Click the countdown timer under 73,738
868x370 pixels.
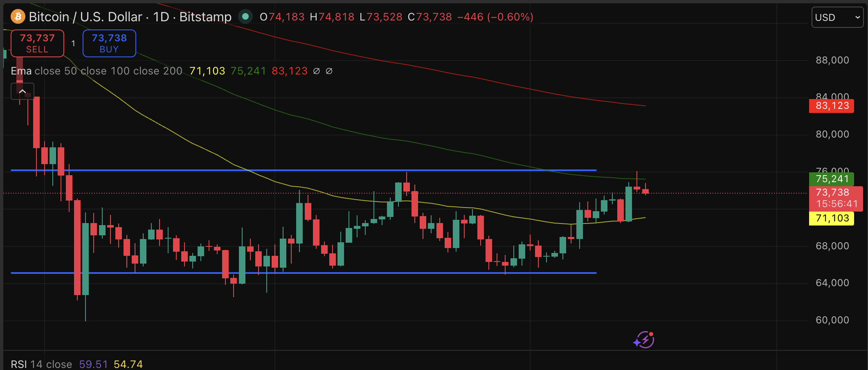click(836, 203)
